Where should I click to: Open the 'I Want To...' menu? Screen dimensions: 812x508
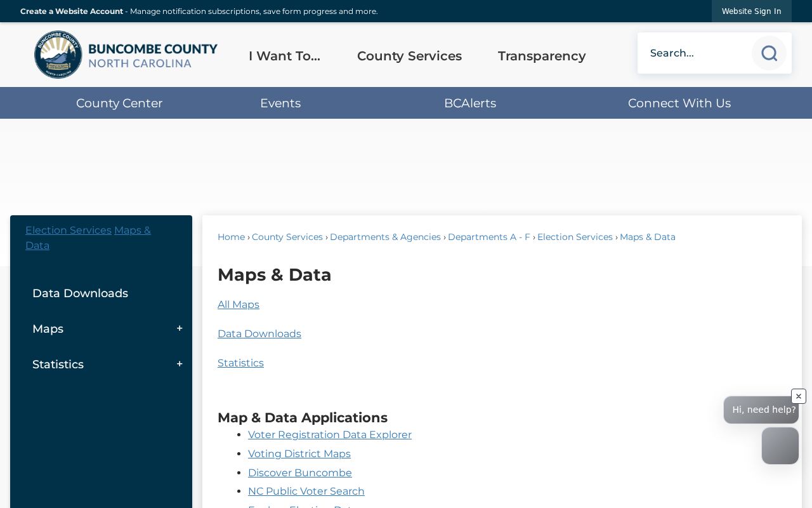point(284,56)
